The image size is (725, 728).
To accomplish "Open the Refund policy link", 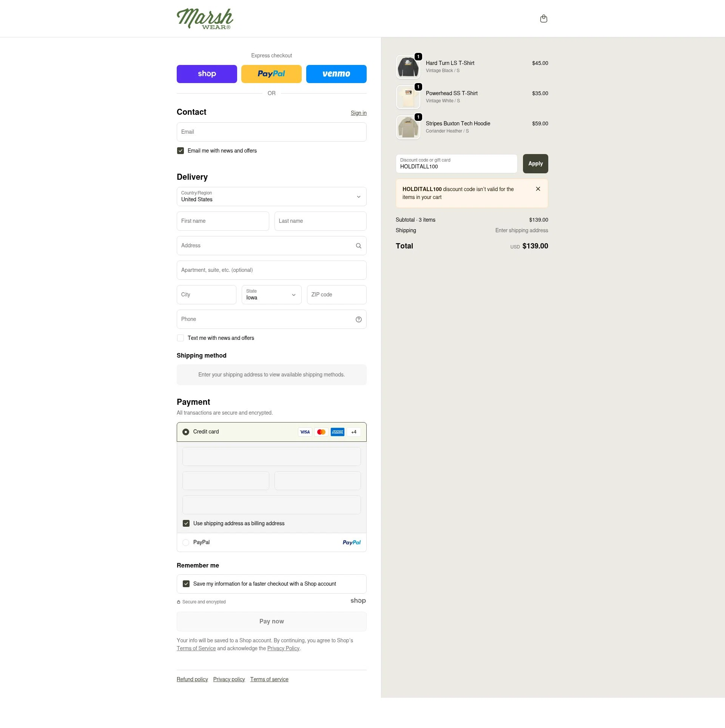I will pos(192,679).
